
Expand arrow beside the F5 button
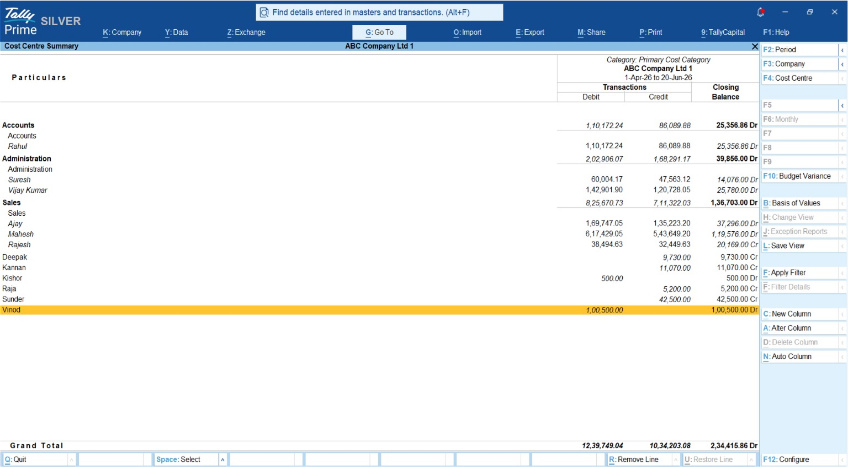842,105
